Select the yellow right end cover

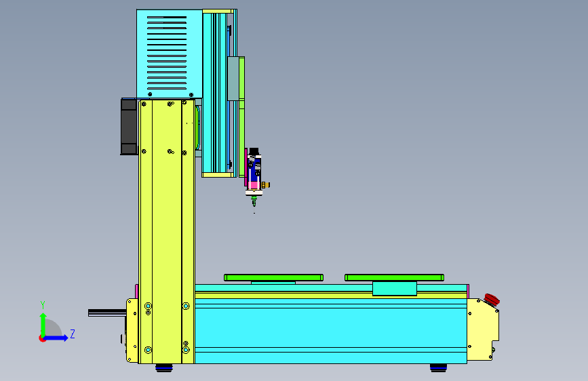[x=481, y=330]
